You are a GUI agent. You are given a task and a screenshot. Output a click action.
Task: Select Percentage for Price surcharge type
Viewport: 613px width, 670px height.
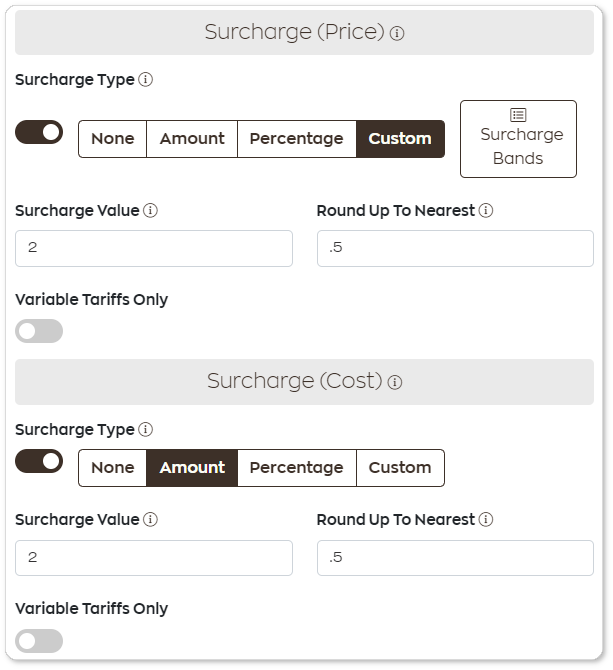click(296, 139)
